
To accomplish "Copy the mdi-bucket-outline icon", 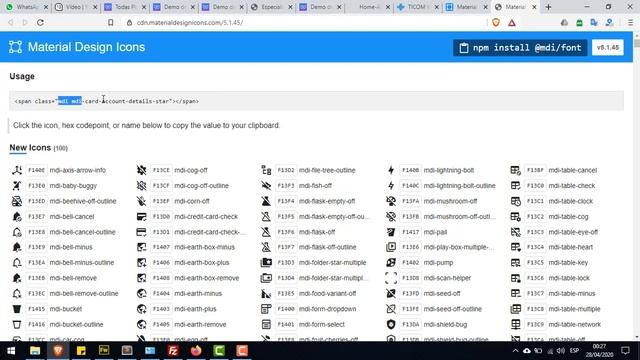I will click(17, 324).
